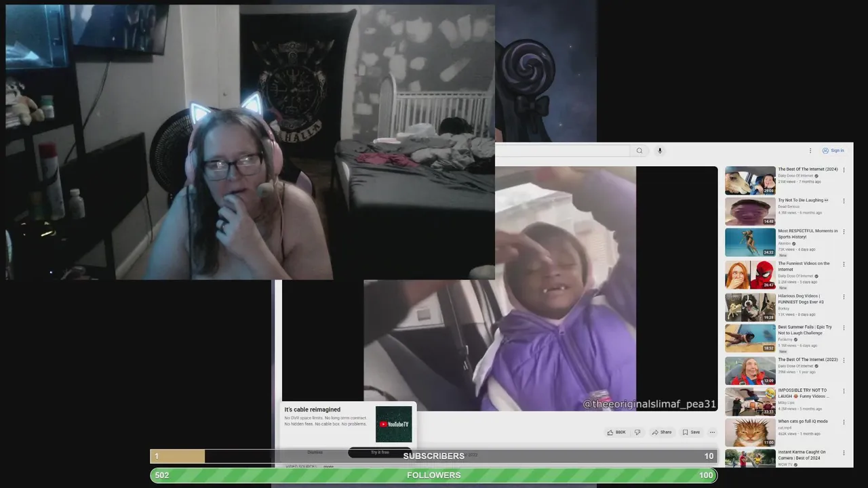Click the YouTube TV logo image in ad

[394, 424]
